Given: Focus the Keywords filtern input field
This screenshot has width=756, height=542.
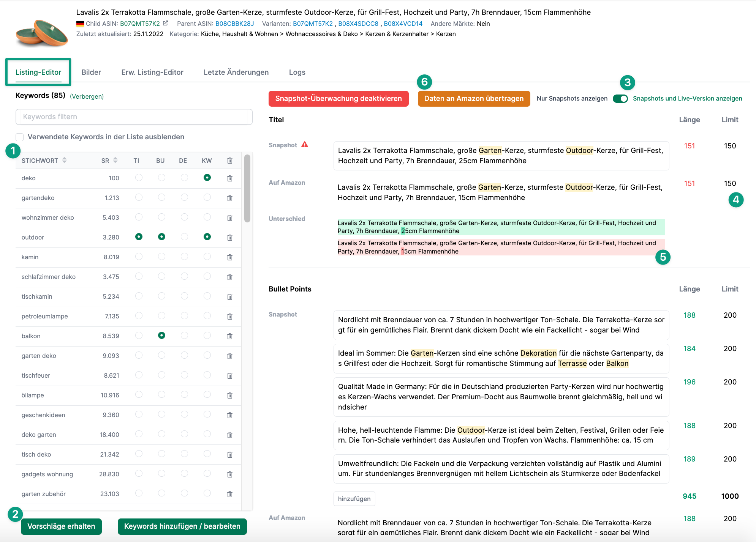Looking at the screenshot, I should pos(134,117).
